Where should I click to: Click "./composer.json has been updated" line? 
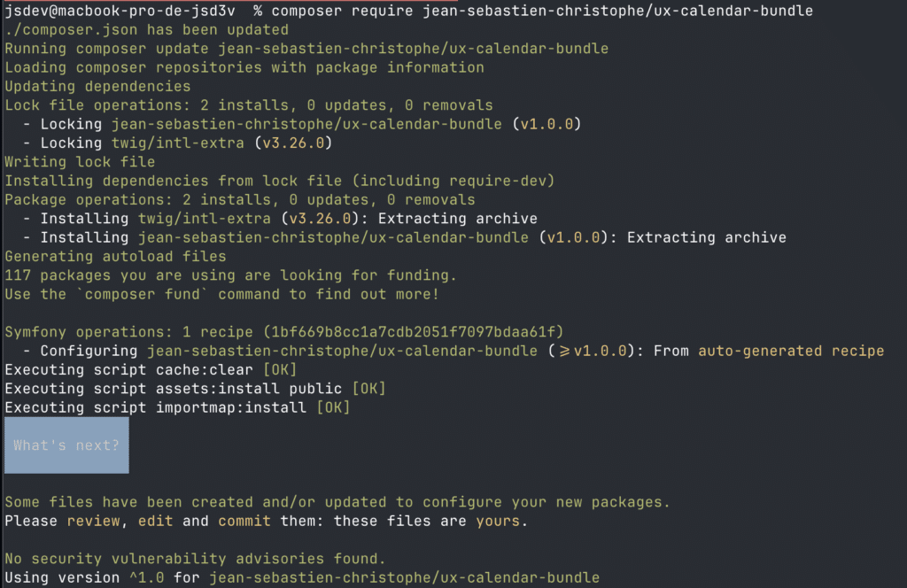[146, 29]
